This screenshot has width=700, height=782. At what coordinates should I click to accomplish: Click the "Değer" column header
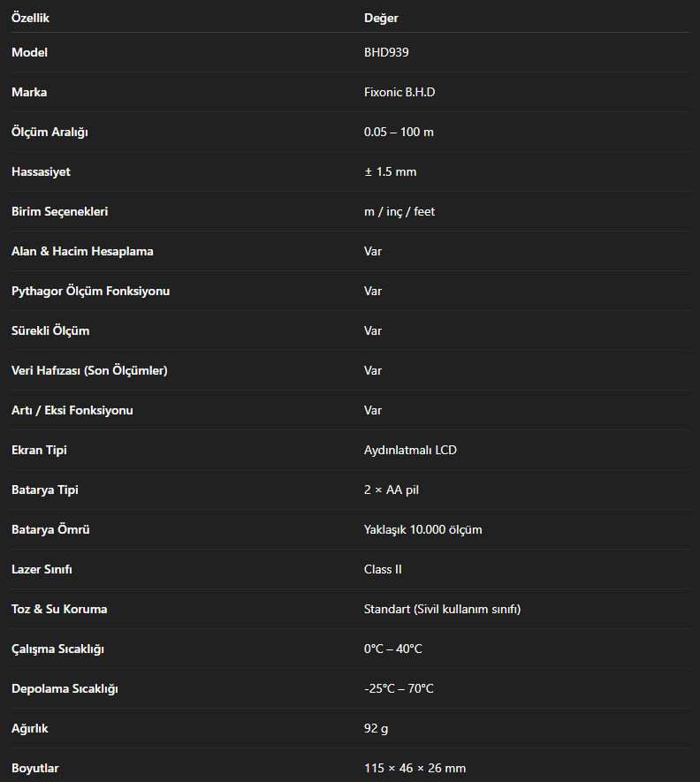pos(381,18)
